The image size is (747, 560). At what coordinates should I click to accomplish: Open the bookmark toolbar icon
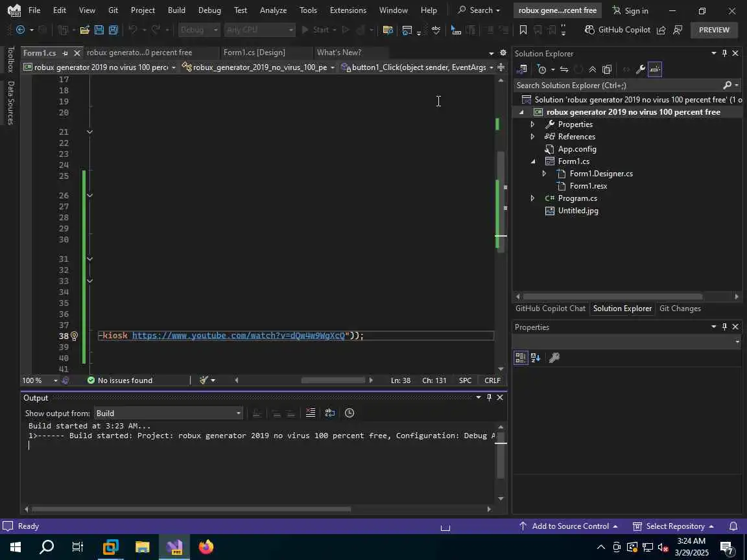point(523,30)
